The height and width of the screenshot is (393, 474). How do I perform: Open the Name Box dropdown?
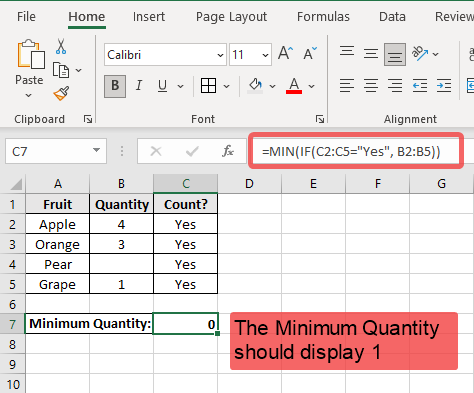coord(97,150)
